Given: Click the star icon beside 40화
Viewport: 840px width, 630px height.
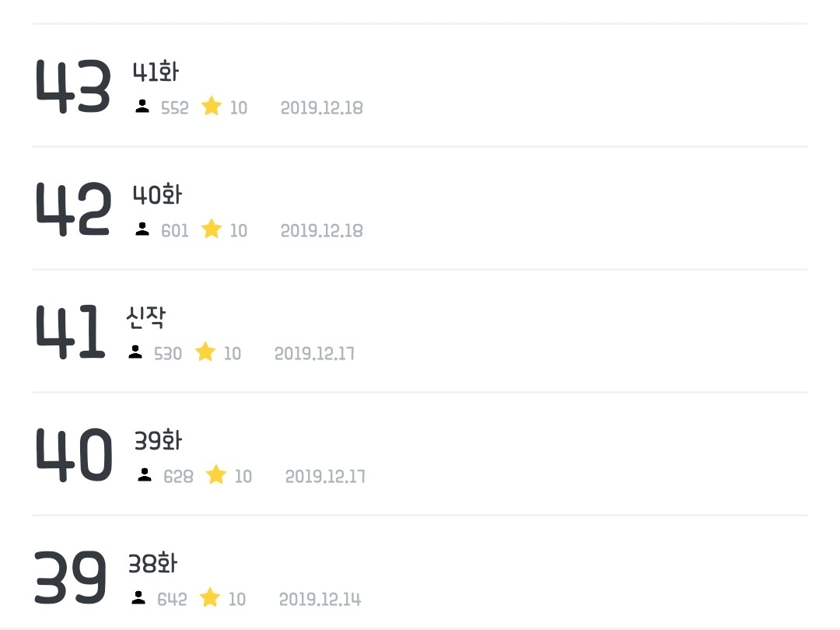Looking at the screenshot, I should pos(212,229).
